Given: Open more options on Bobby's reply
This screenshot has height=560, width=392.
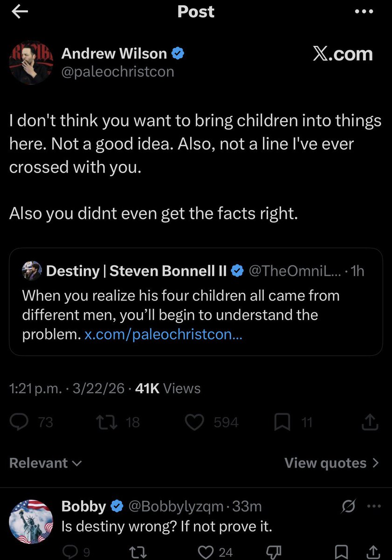Looking at the screenshot, I should [x=374, y=506].
